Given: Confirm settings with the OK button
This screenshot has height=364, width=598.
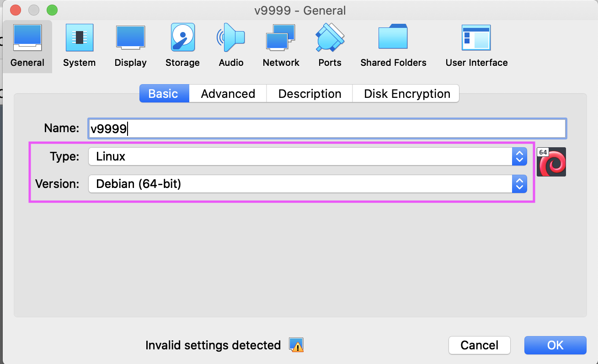Looking at the screenshot, I should (x=555, y=345).
